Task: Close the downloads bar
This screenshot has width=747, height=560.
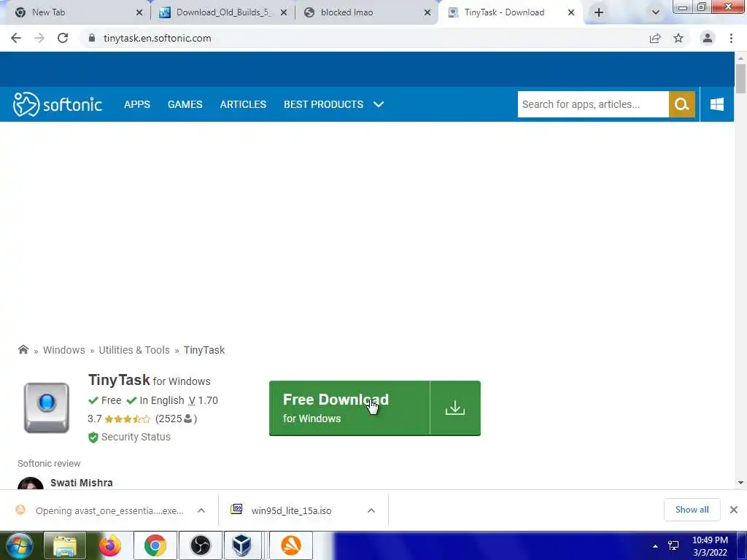Action: point(734,510)
